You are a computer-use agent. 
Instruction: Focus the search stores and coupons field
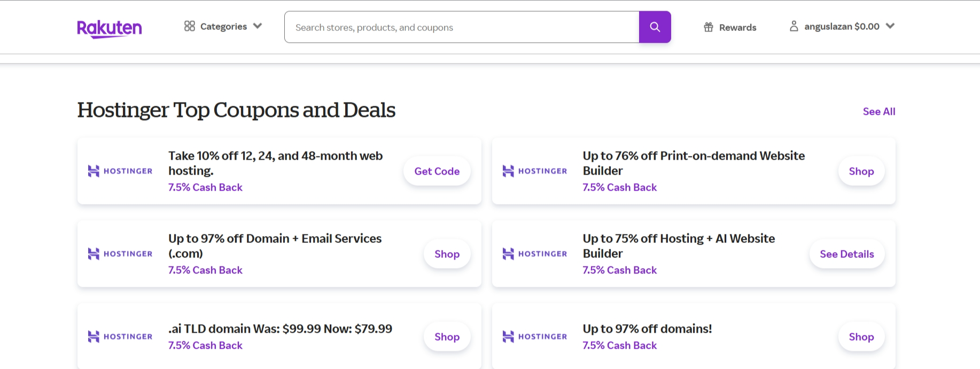(462, 27)
